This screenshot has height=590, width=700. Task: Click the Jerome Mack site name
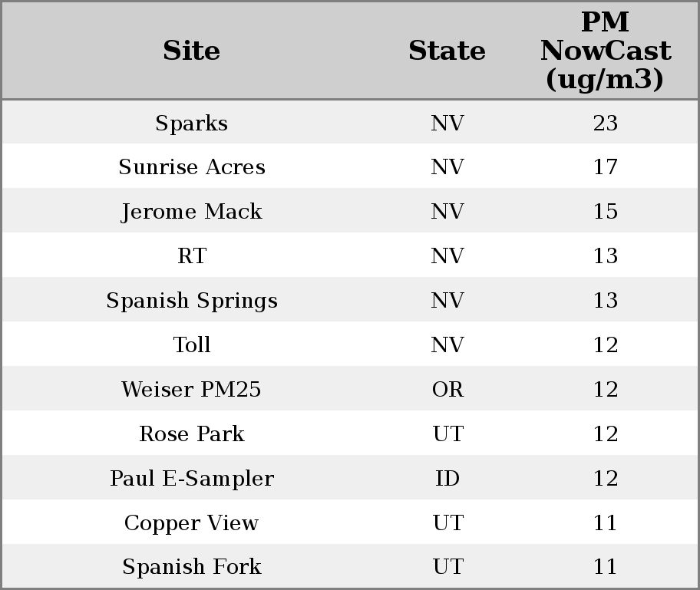click(191, 212)
